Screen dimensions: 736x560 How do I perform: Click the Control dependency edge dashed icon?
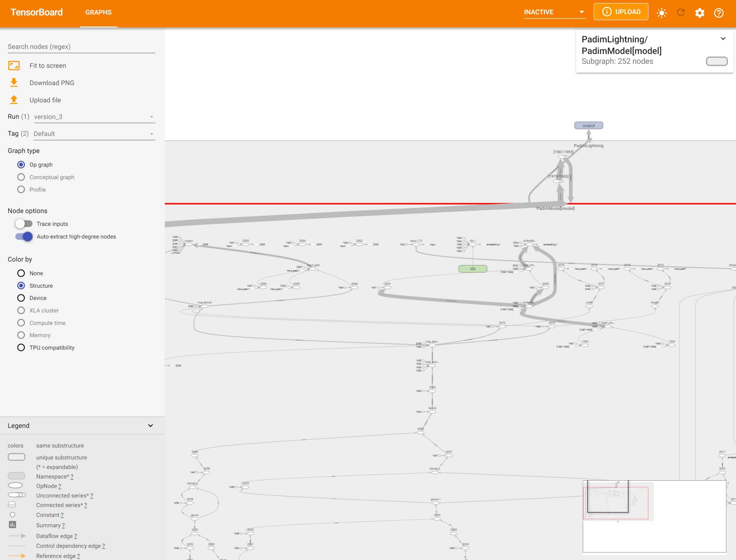point(17,546)
